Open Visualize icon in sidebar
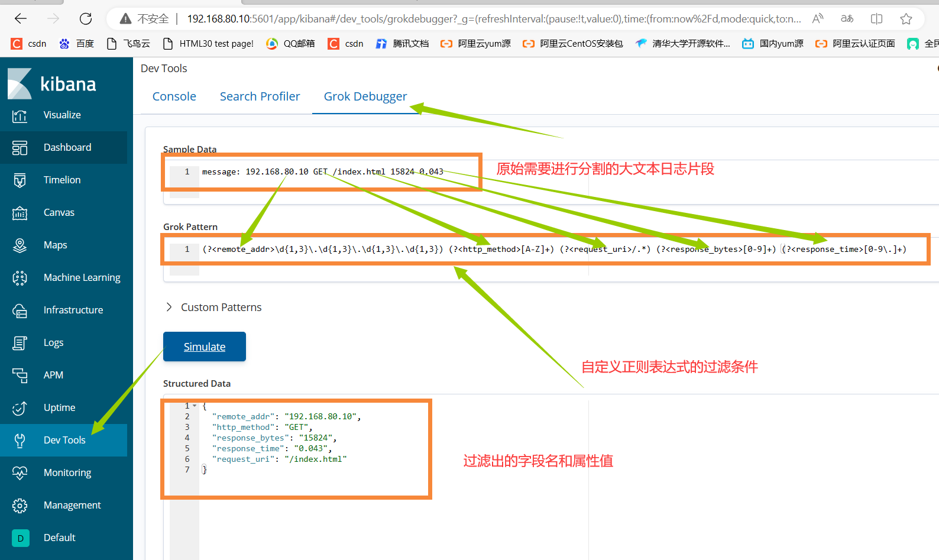Viewport: 939px width, 560px height. (20, 115)
